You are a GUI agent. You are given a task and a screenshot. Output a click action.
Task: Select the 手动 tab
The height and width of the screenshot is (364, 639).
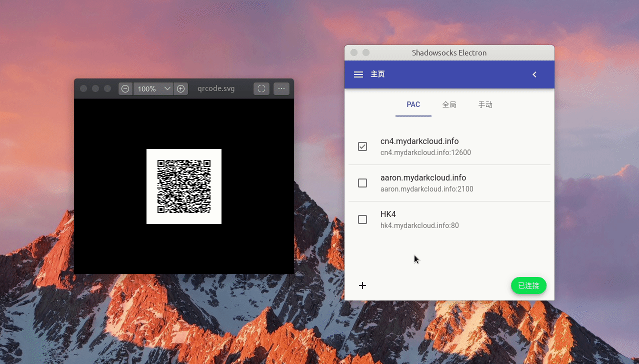(485, 105)
